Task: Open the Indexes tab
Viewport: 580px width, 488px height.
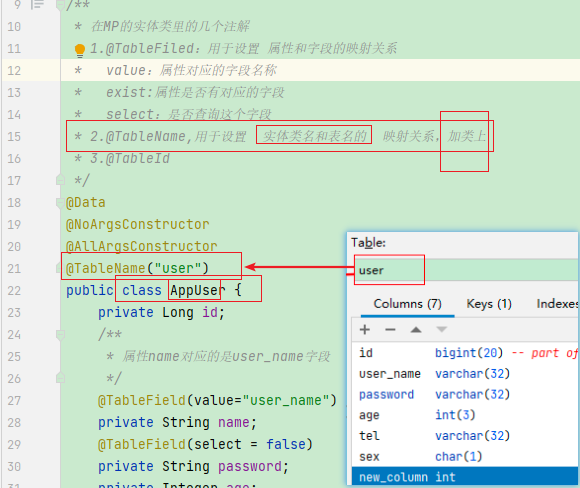Action: [557, 304]
